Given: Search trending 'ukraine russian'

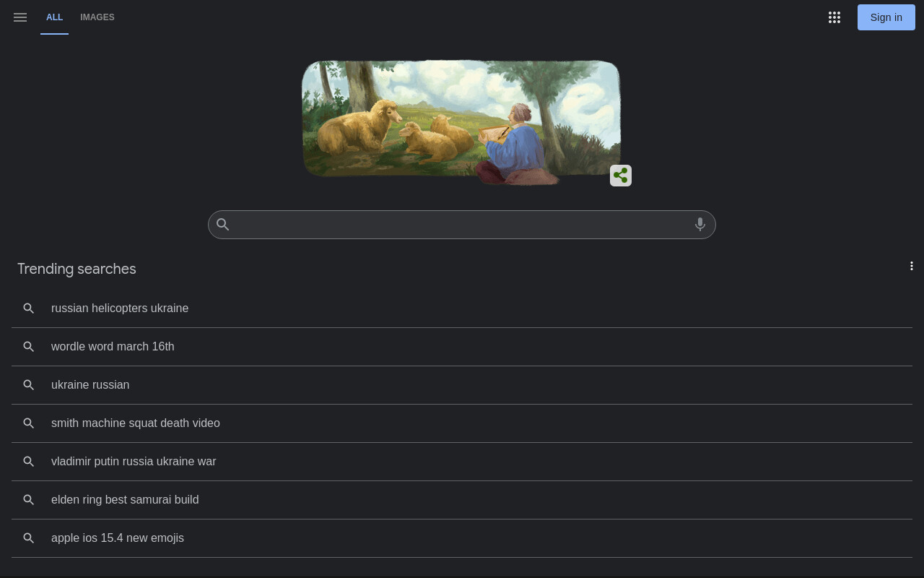Looking at the screenshot, I should pyautogui.click(x=462, y=385).
